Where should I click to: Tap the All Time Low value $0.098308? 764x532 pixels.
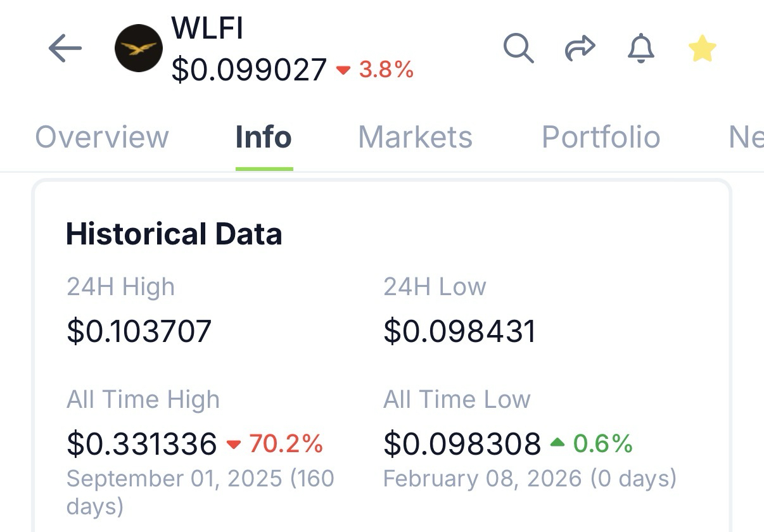point(462,444)
